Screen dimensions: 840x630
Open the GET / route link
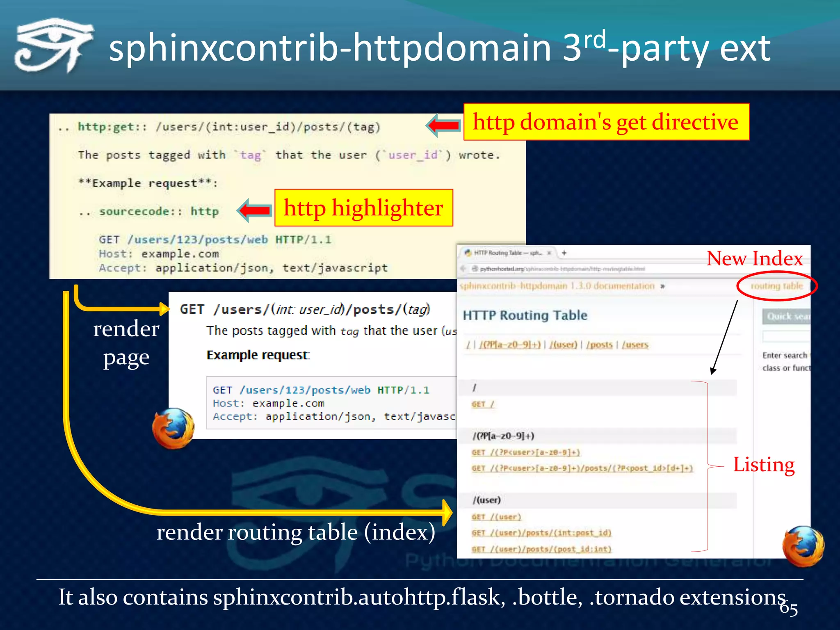(x=483, y=404)
